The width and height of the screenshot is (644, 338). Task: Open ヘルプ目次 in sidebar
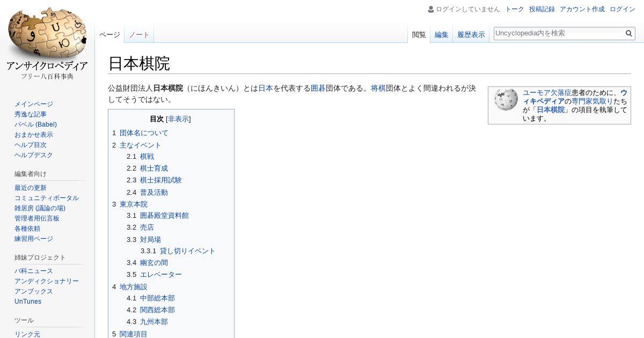31,145
